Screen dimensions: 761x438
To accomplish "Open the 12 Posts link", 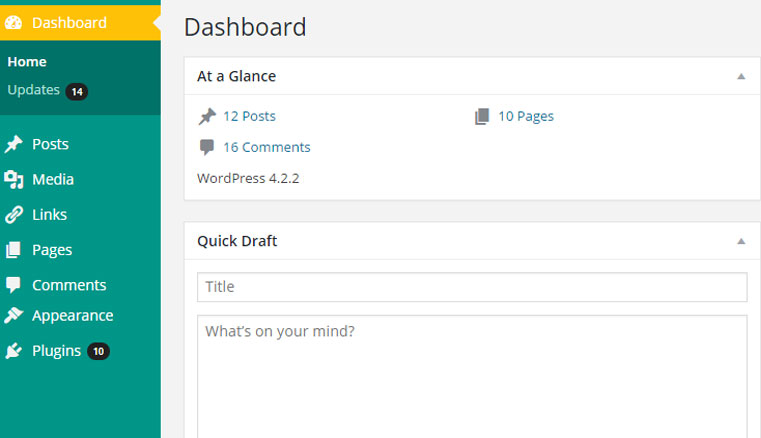I will pos(249,116).
